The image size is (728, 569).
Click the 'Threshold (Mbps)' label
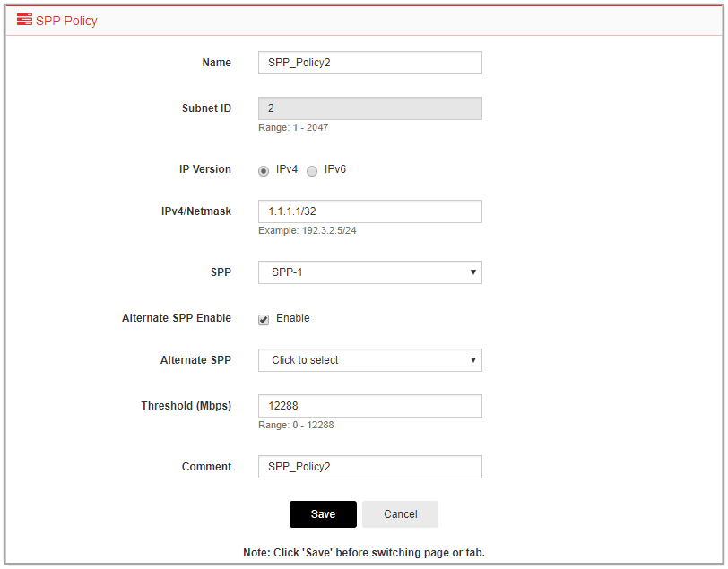point(186,406)
